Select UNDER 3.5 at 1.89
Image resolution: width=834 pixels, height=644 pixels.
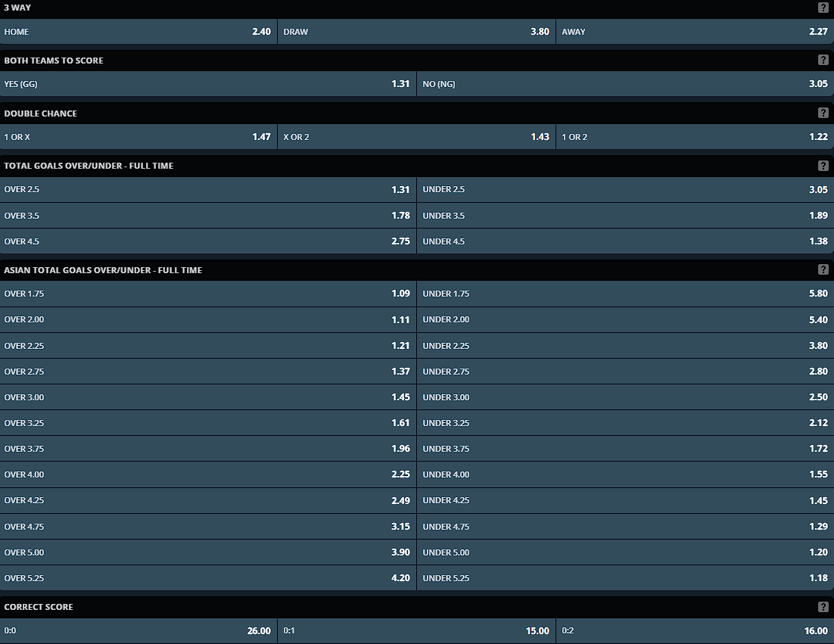625,216
